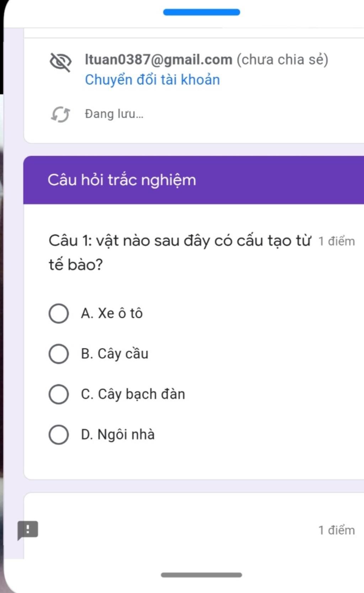Viewport: 364px width, 593px height.
Task: Tap the gray home gesture bar at the bottom
Action: (x=202, y=575)
